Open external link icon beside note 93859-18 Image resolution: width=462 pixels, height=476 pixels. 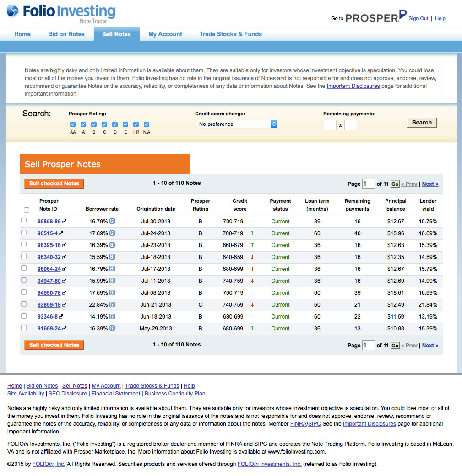65,305
